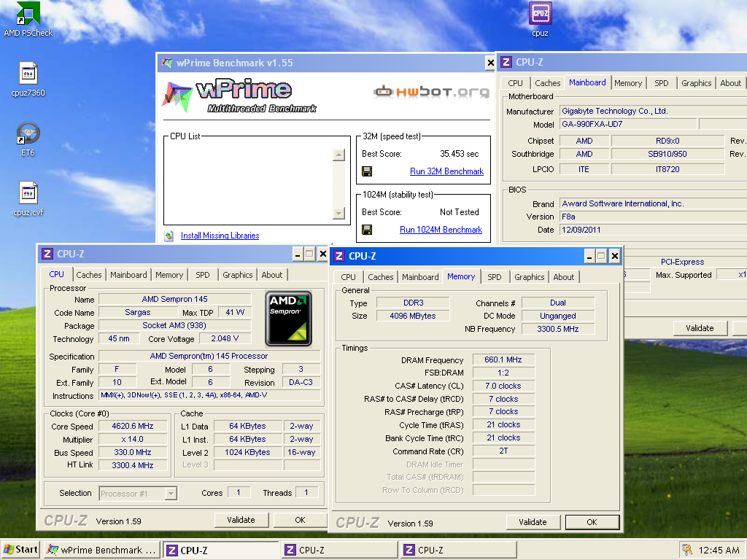Open Memory tab in the Mainboard window
This screenshot has height=560, width=747.
628,83
